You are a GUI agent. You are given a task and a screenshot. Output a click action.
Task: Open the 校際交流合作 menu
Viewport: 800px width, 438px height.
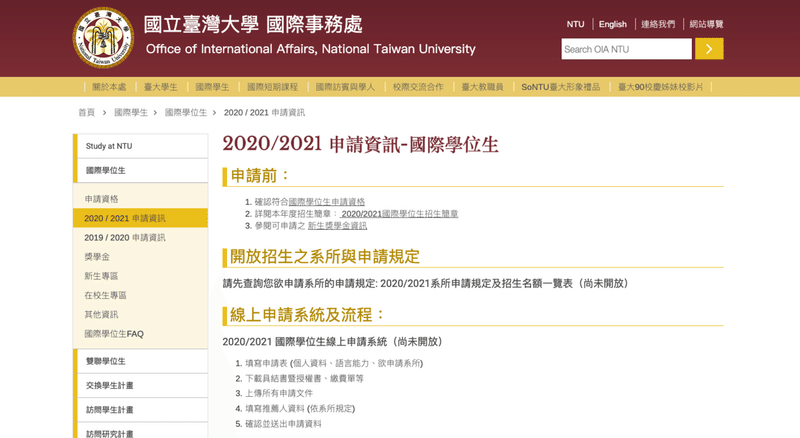(418, 87)
